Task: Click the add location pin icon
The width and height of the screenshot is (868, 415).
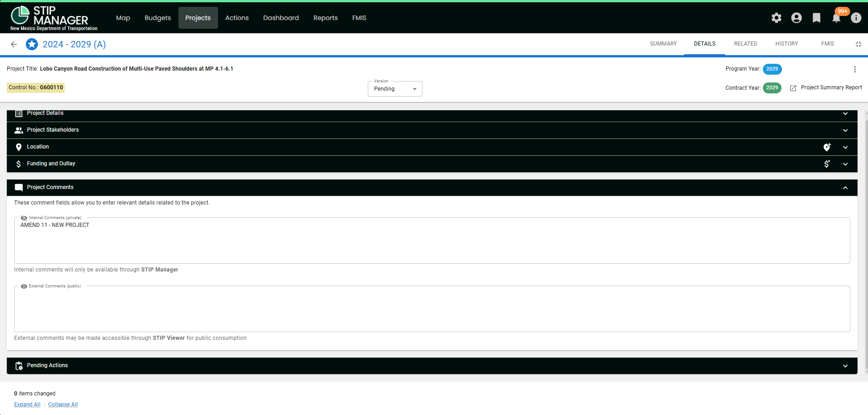Action: coord(827,147)
